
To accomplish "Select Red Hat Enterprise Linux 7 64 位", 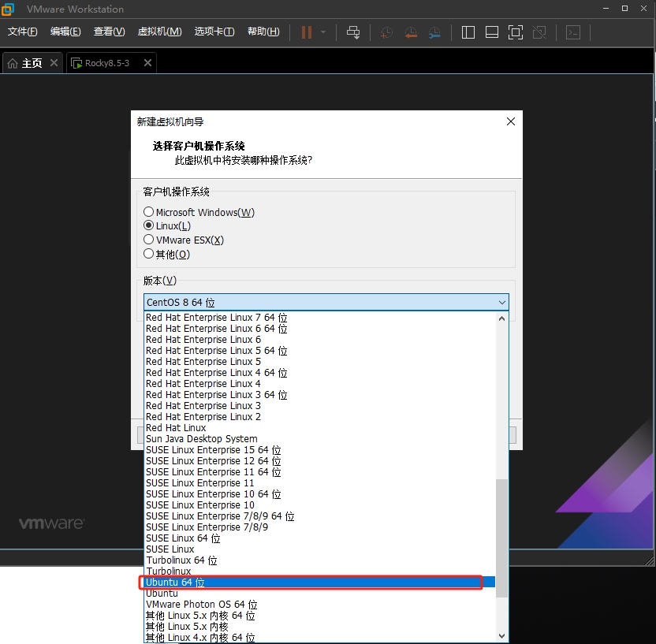I will click(x=319, y=318).
